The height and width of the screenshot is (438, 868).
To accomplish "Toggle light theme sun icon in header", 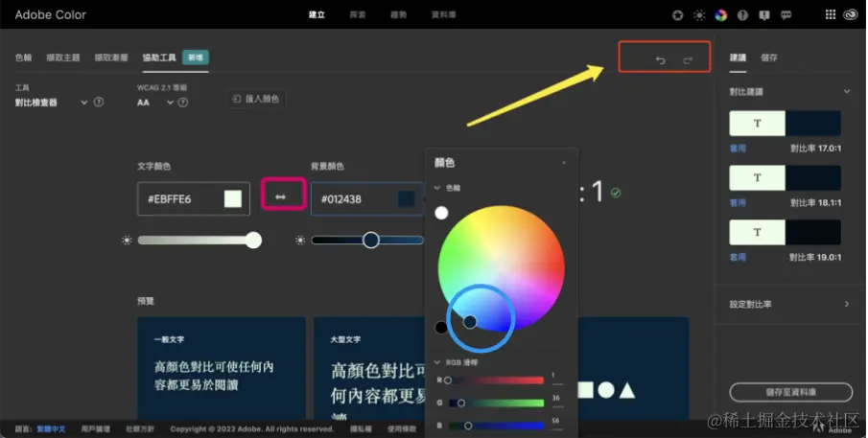I will (x=699, y=15).
